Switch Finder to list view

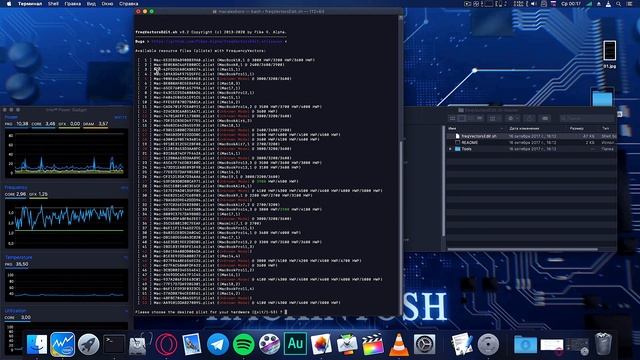pos(462,118)
